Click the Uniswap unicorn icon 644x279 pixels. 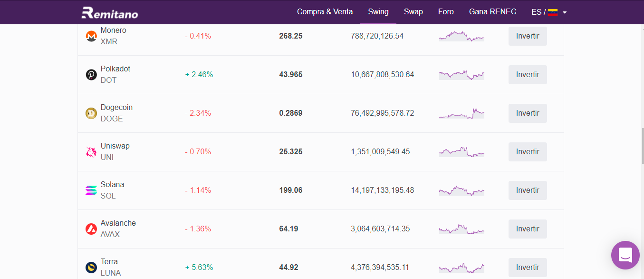pos(91,152)
